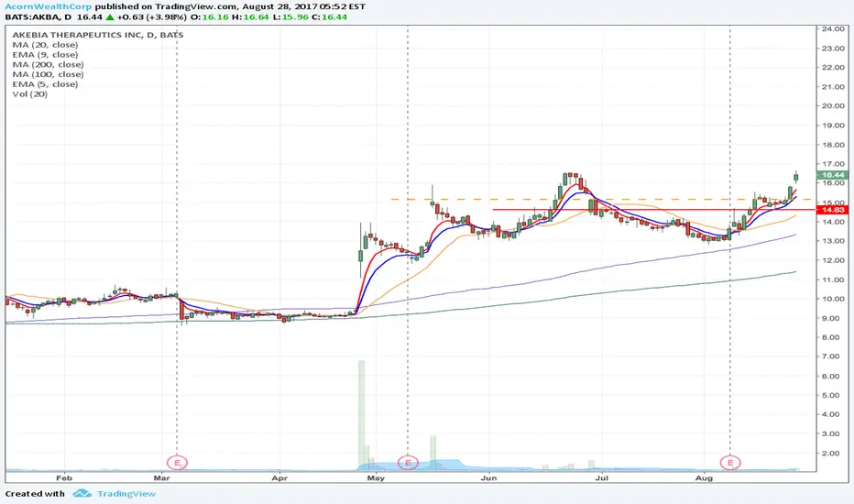Click the High value H:16.64
The image size is (854, 504).
[x=250, y=16]
